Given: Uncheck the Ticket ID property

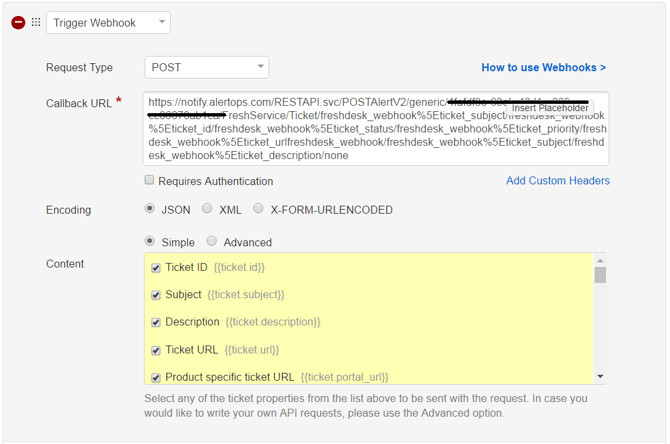Looking at the screenshot, I should coord(155,268).
